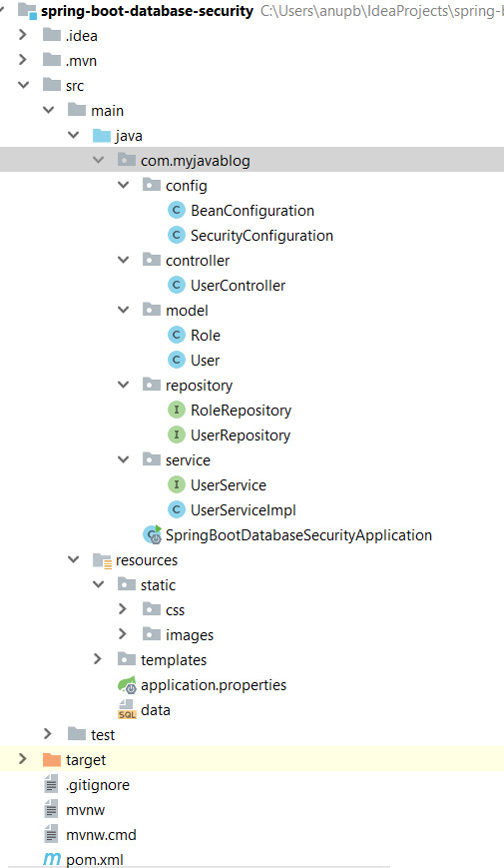Image resolution: width=504 pixels, height=868 pixels.
Task: Click the RoleRepository interface icon
Action: coord(176,411)
